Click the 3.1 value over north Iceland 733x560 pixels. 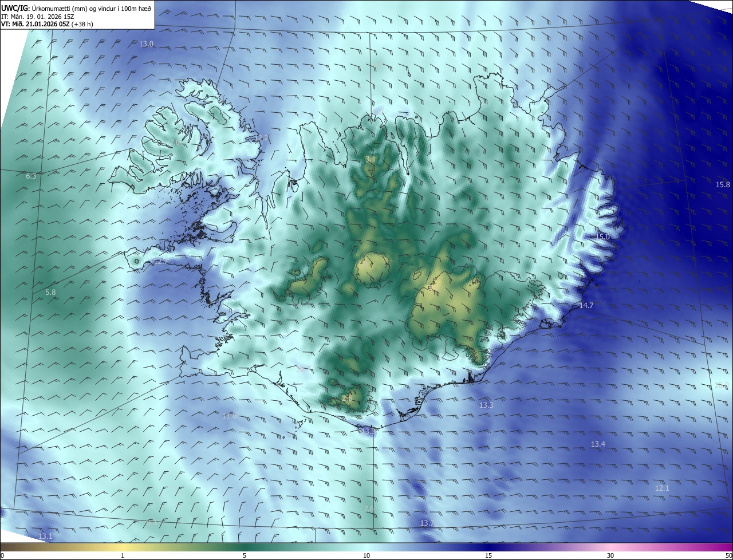tap(371, 159)
